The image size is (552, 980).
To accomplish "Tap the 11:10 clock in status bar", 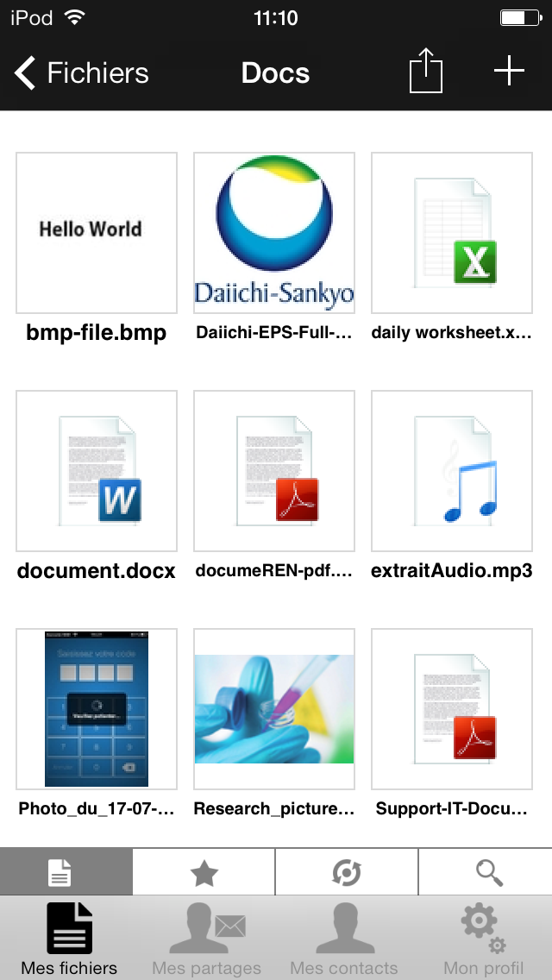I will [276, 18].
